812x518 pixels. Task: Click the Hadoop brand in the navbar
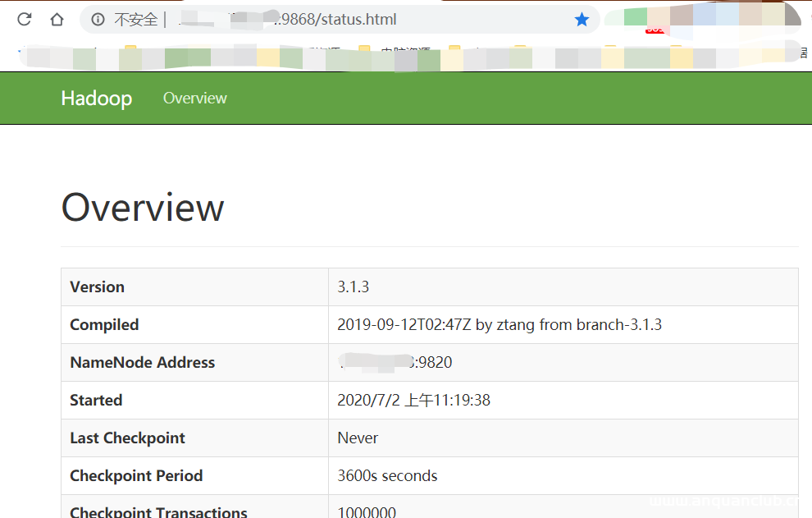click(x=96, y=98)
